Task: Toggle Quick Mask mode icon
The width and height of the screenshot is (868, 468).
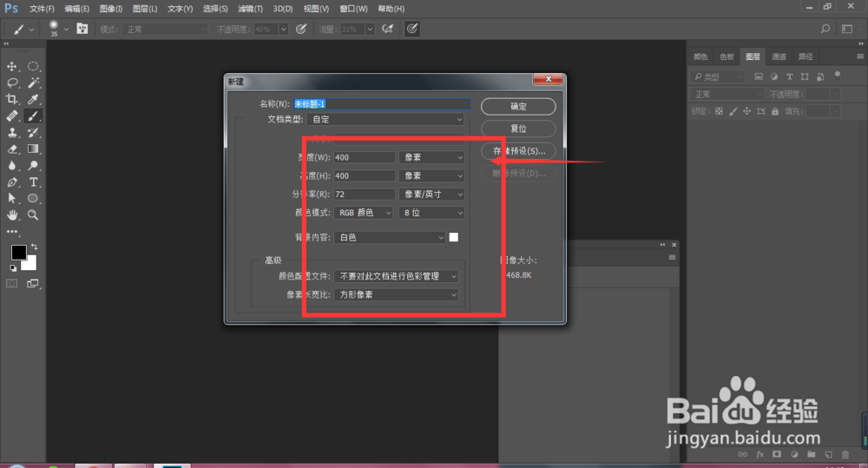Action: coord(13,283)
